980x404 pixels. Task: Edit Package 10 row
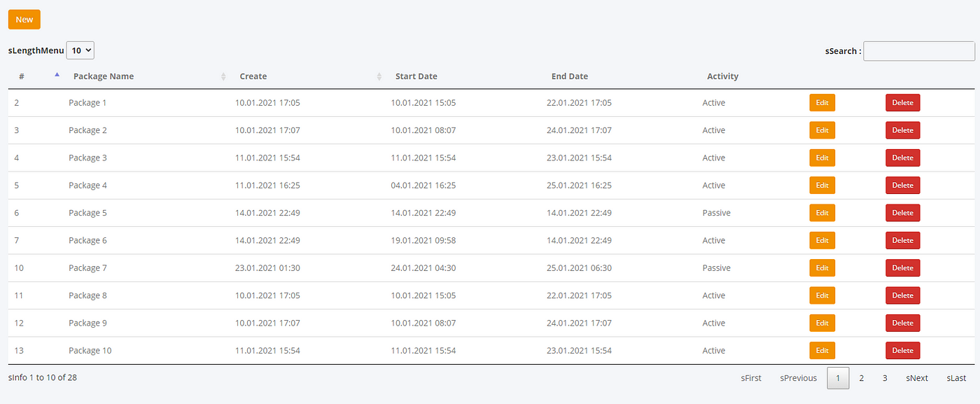(822, 351)
